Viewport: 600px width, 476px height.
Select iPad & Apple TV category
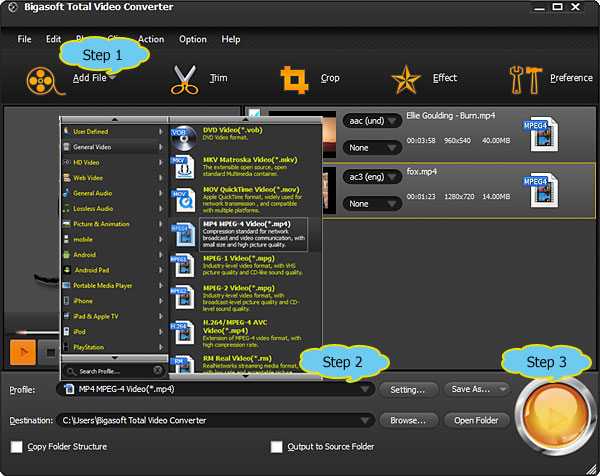(x=114, y=316)
